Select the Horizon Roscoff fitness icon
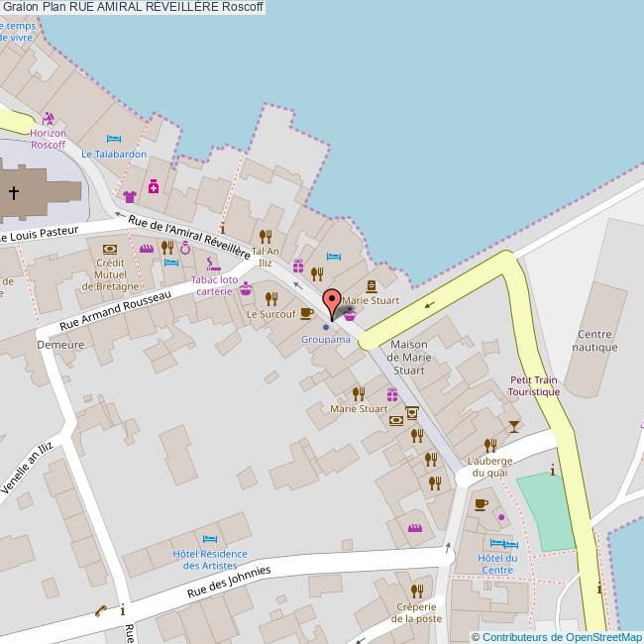The width and height of the screenshot is (644, 644). tap(48, 119)
